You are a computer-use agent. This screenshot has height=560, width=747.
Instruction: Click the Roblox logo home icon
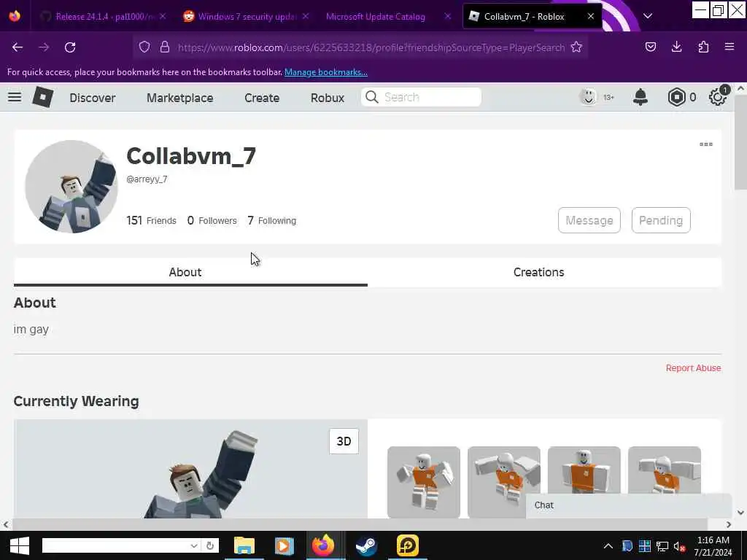(43, 97)
